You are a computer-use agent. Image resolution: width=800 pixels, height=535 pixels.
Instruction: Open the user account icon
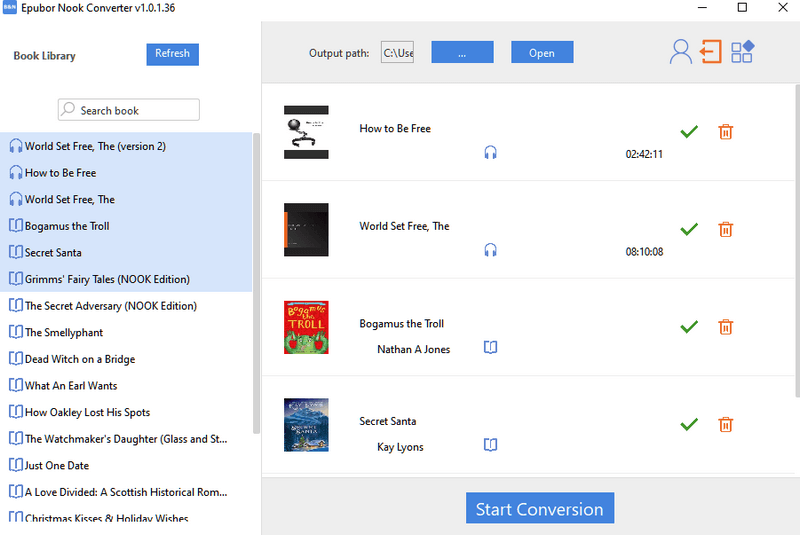coord(681,52)
